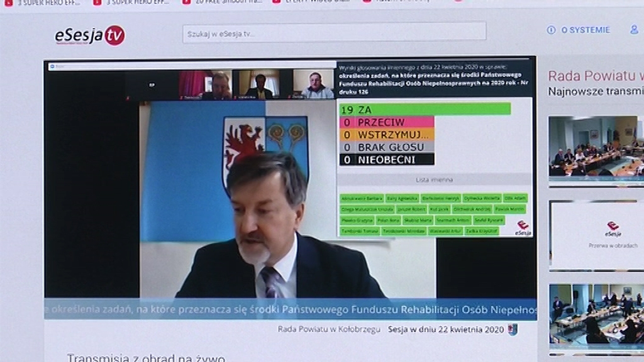Click the eSesja logo in the break thumbnail
644x362 pixels.
(613, 228)
